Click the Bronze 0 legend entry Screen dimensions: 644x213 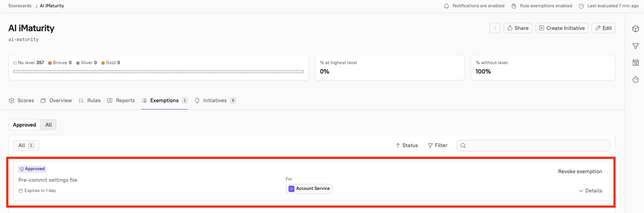pyautogui.click(x=60, y=62)
